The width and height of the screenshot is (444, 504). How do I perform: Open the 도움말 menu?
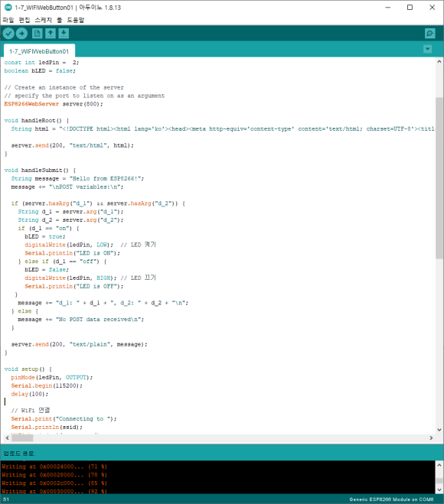pyautogui.click(x=76, y=20)
